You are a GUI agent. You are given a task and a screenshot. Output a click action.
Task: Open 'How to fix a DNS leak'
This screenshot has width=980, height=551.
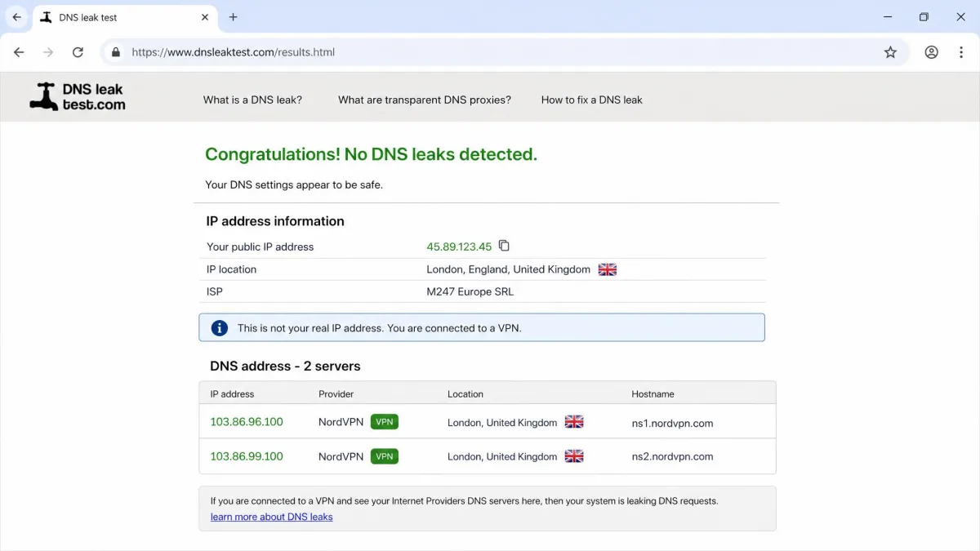[x=592, y=100]
